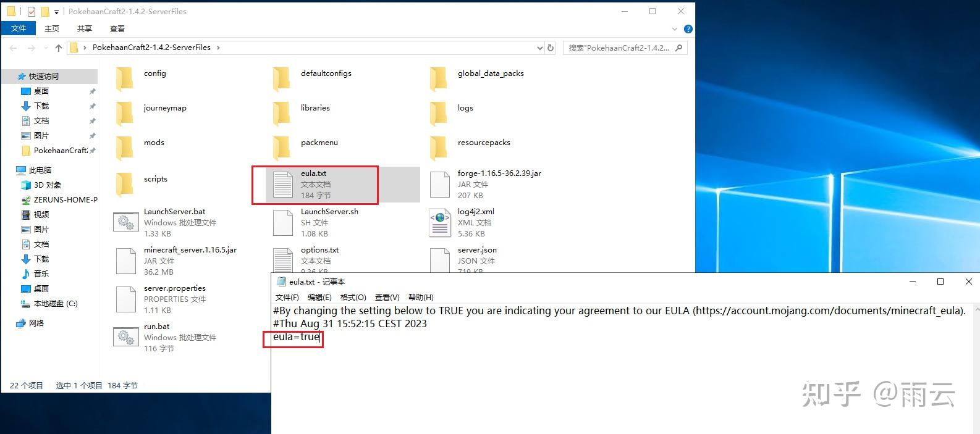Open the journeymap folder icon
Viewport: 980px width, 434px height.
point(125,113)
